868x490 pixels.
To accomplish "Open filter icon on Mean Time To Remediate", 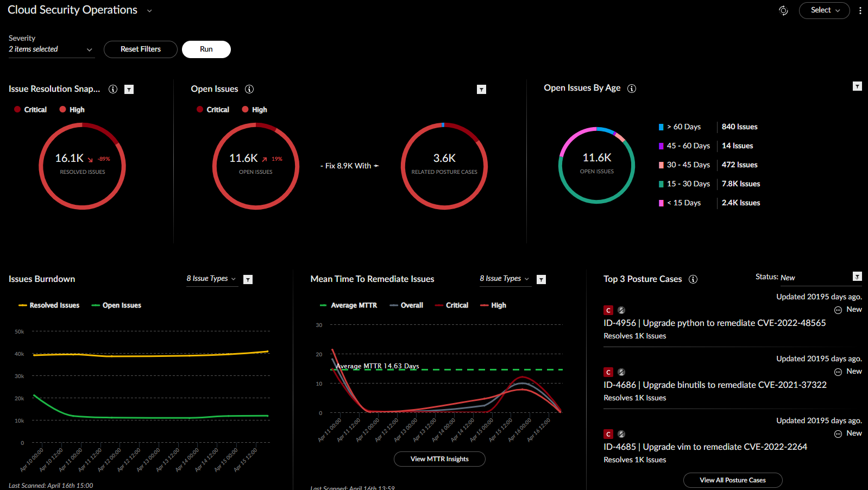I will point(541,279).
